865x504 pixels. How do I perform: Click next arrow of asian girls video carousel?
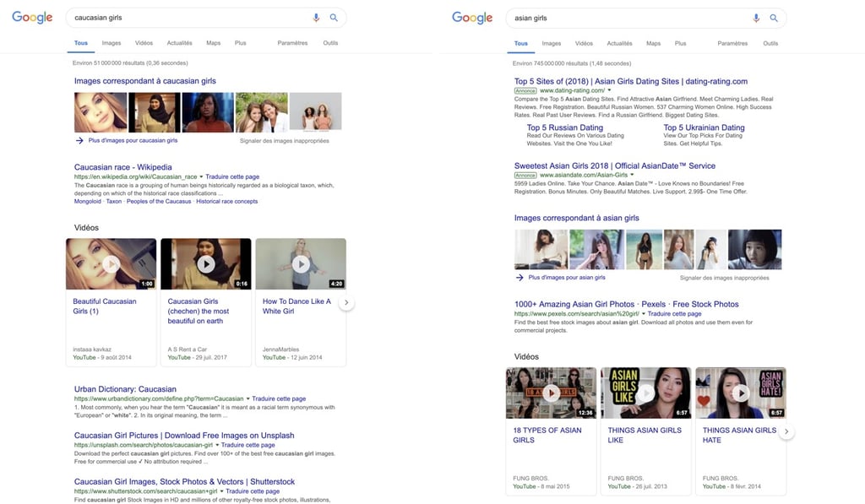pyautogui.click(x=786, y=431)
